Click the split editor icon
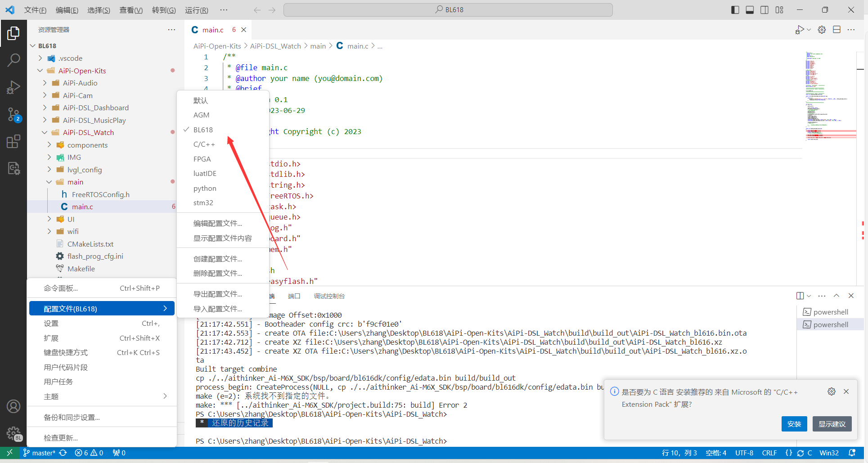Screen dimensions: 868x463 tap(837, 30)
